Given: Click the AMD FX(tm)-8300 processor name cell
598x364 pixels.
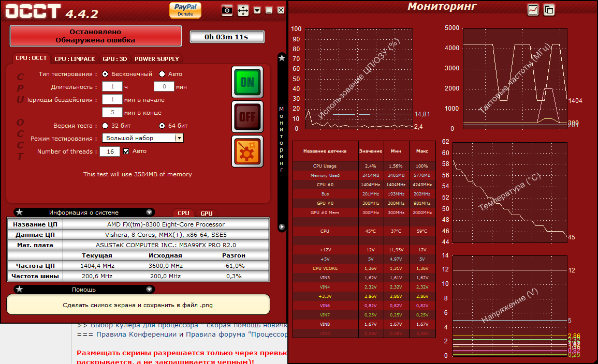Looking at the screenshot, I should tap(166, 224).
